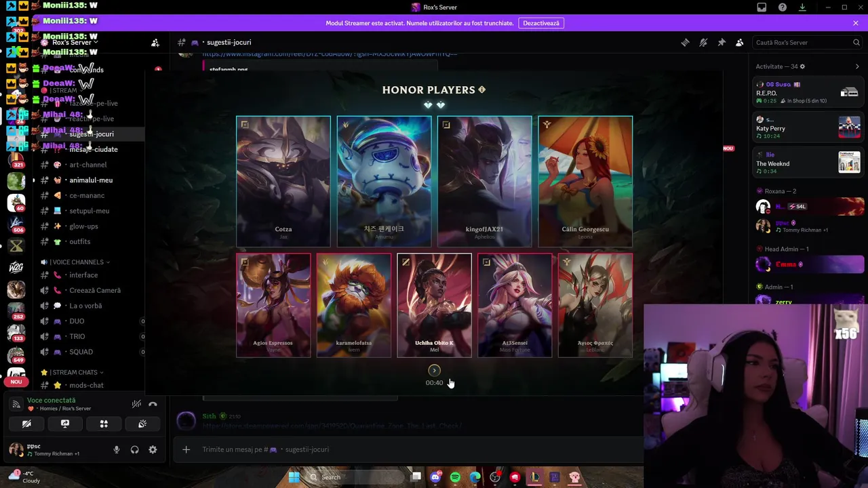
Task: Open the mesaje-ciudate channel
Action: click(x=92, y=149)
